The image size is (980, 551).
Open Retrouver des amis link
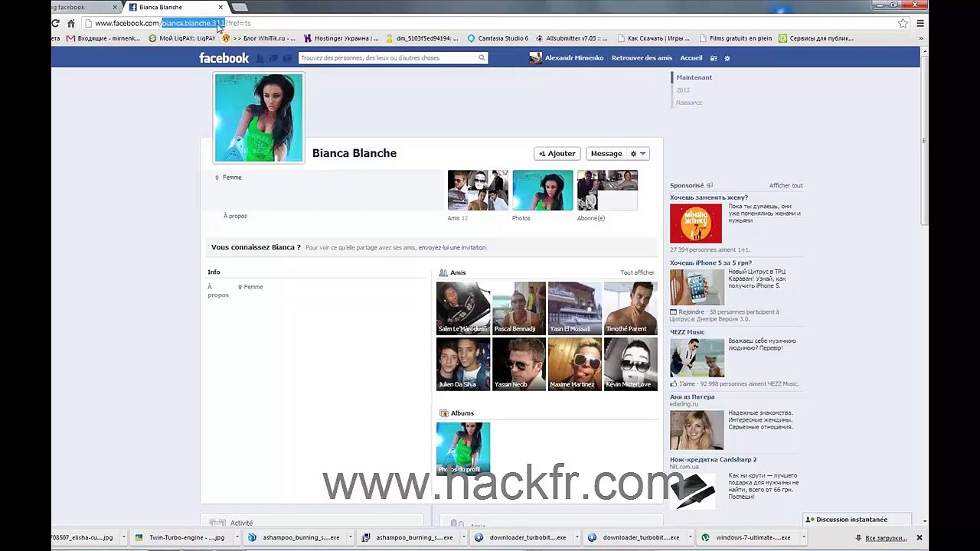click(x=642, y=58)
